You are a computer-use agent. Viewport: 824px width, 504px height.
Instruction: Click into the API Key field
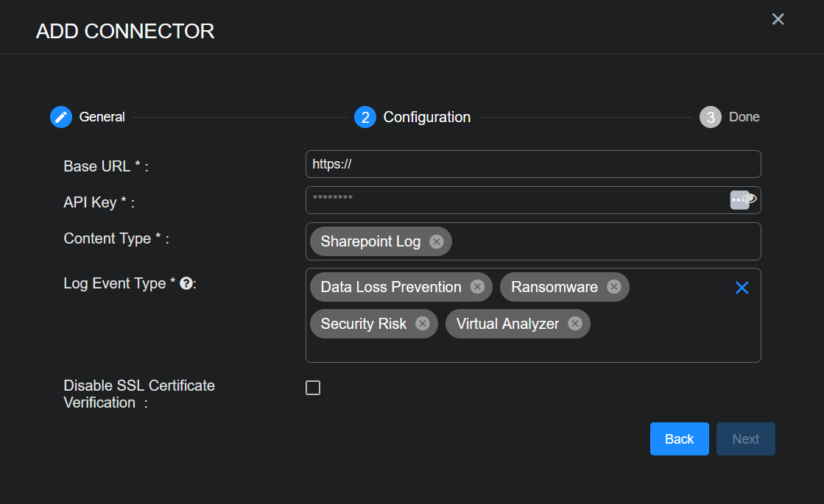(515, 200)
